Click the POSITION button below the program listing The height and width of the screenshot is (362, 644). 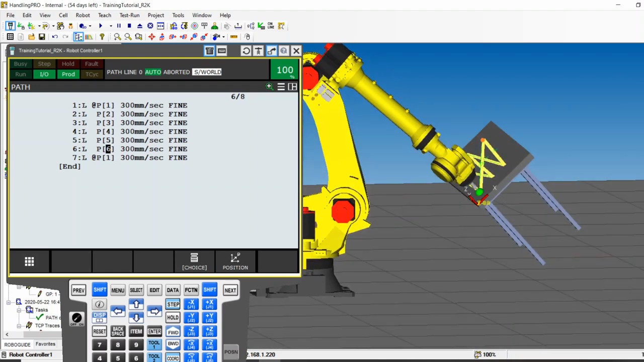click(x=235, y=261)
